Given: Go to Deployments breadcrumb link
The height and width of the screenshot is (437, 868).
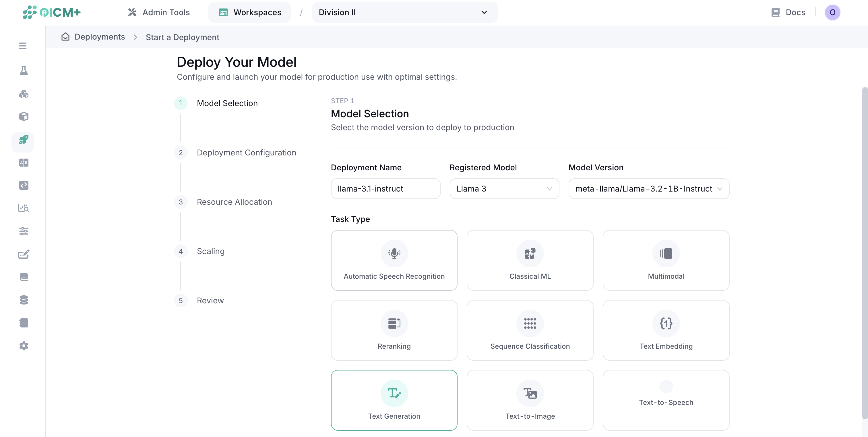Looking at the screenshot, I should (99, 37).
